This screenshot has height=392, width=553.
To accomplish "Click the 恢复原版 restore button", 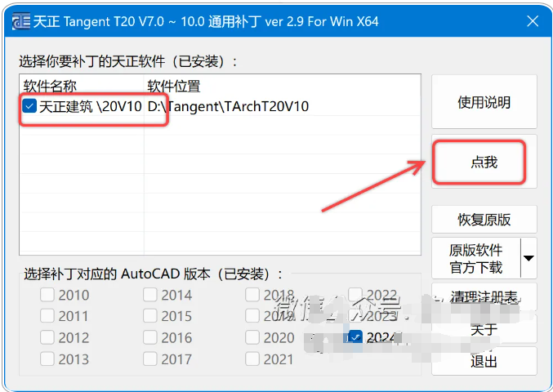I will point(484,219).
